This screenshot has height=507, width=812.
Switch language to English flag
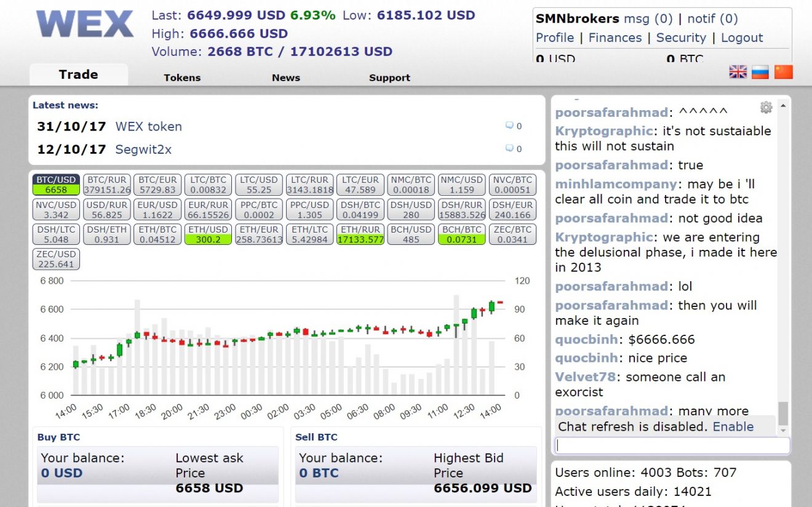tap(738, 72)
